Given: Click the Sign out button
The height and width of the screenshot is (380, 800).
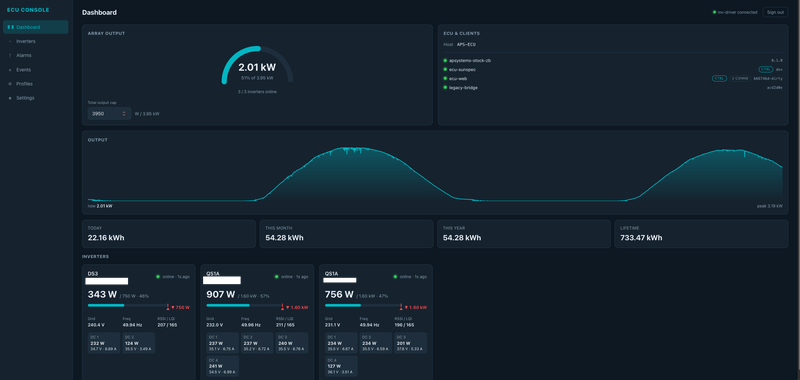Looking at the screenshot, I should click(775, 12).
